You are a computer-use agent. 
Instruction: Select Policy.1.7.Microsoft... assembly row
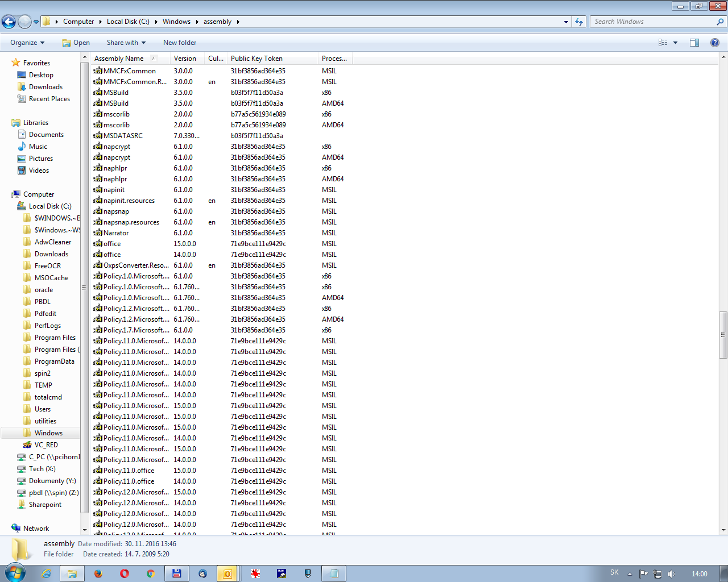click(222, 330)
